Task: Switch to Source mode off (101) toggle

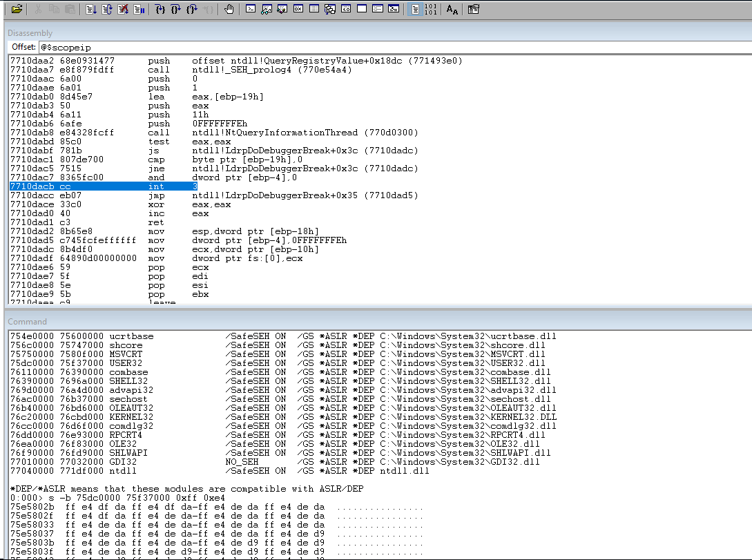Action: tap(430, 10)
